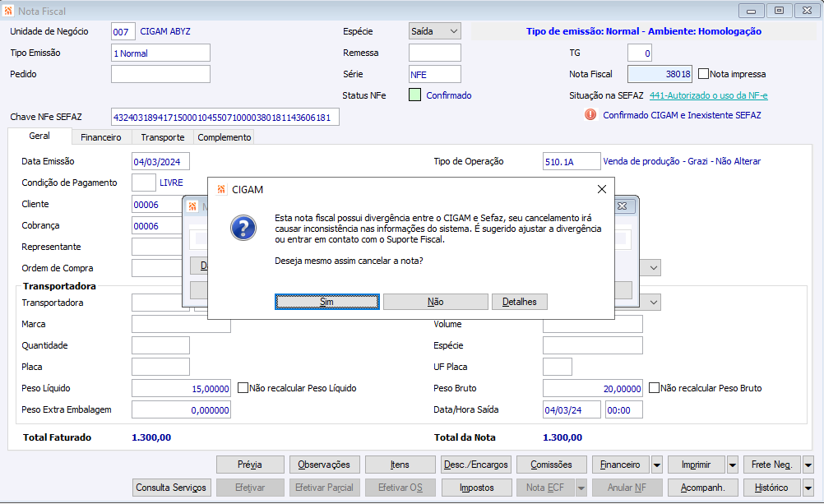Open the 441-Autorizado o uso da NF-e link
Viewport: 824px width, 504px height.
pyautogui.click(x=708, y=95)
